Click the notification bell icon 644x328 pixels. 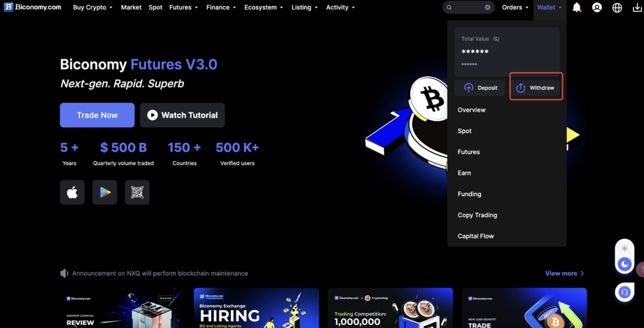click(577, 7)
